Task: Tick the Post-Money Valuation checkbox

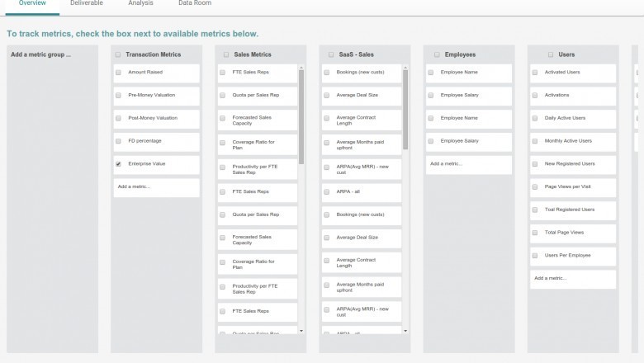Action: (118, 118)
